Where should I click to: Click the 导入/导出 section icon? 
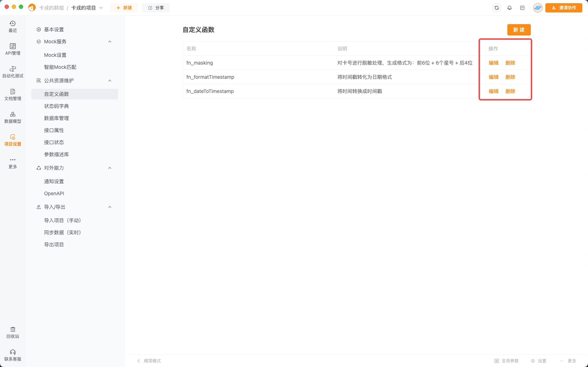[39, 207]
